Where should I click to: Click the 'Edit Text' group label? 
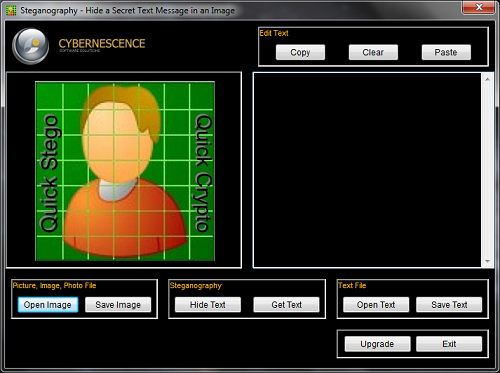(x=274, y=33)
